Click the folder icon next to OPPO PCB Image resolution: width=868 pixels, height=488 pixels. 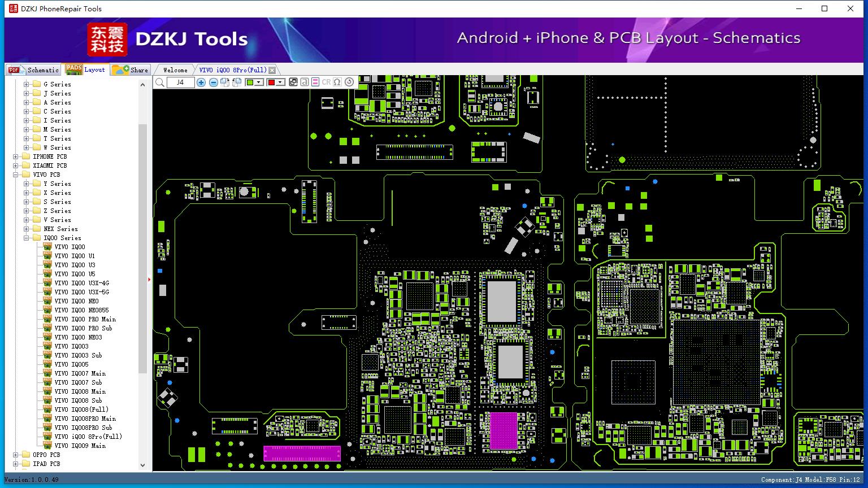(x=26, y=455)
